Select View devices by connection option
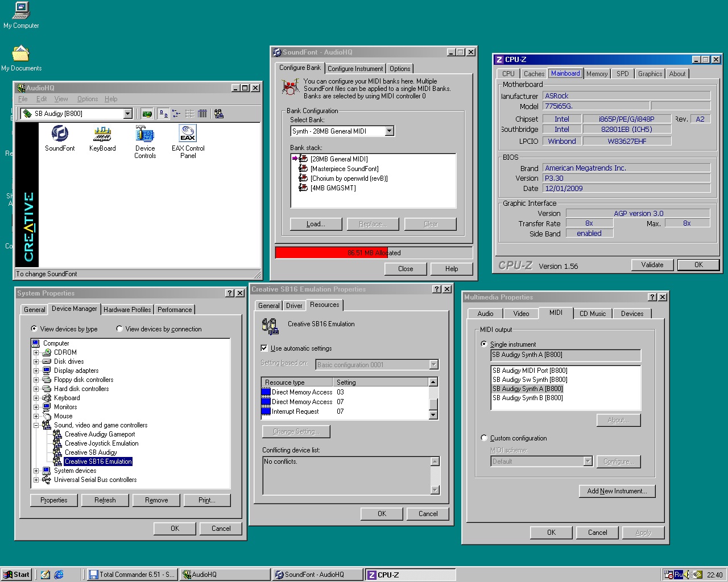This screenshot has width=728, height=582. [119, 329]
